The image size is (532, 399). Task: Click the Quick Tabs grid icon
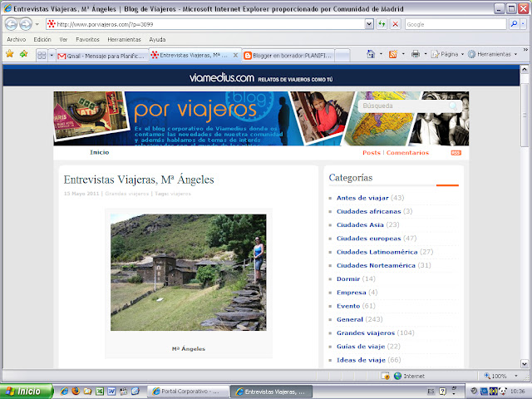click(x=42, y=55)
